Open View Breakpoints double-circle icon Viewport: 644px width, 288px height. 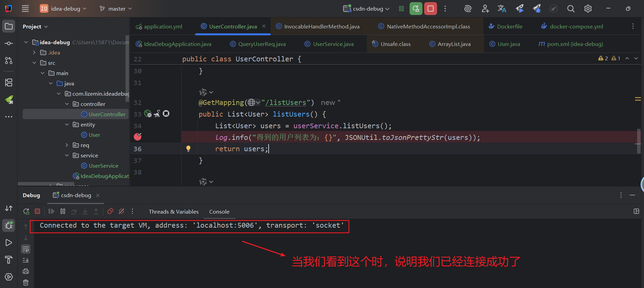[x=110, y=212]
